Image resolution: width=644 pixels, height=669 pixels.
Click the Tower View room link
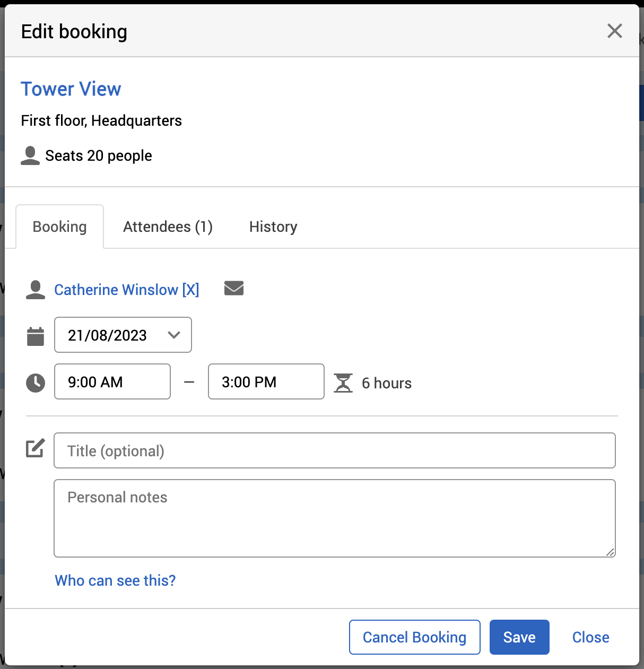(71, 89)
